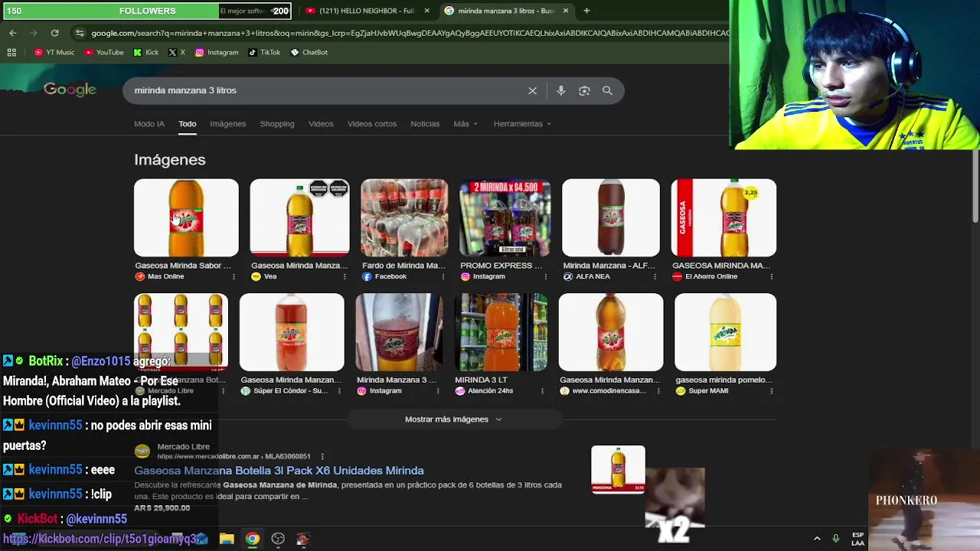Open the Kick bookmark
The width and height of the screenshot is (980, 551).
pyautogui.click(x=145, y=52)
